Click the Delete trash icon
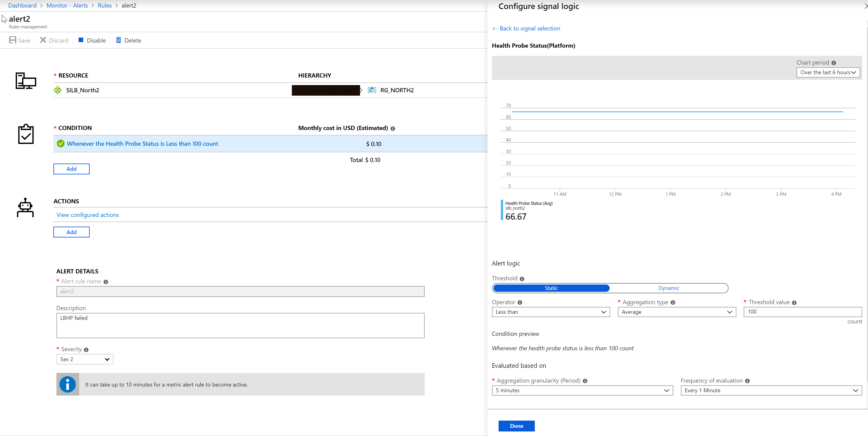 [119, 40]
